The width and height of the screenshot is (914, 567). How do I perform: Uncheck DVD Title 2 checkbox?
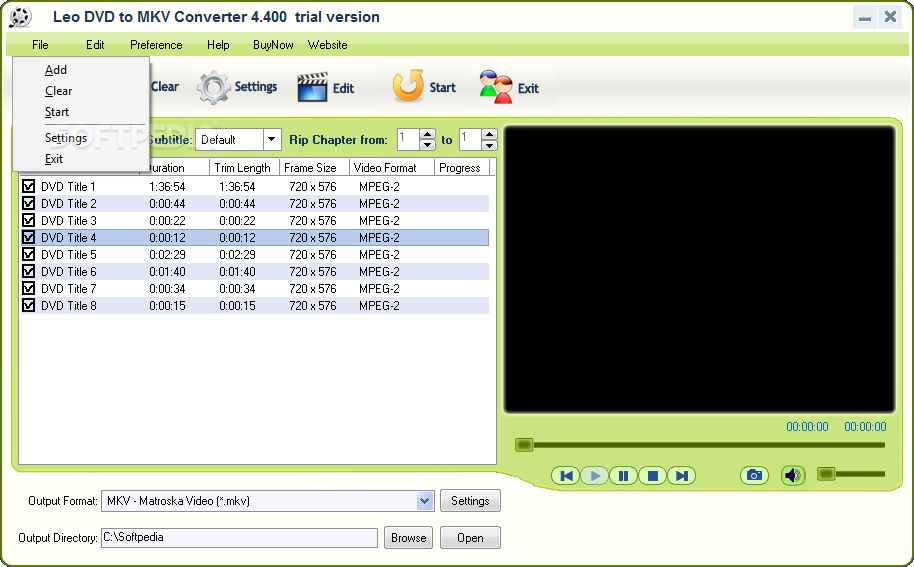29,203
